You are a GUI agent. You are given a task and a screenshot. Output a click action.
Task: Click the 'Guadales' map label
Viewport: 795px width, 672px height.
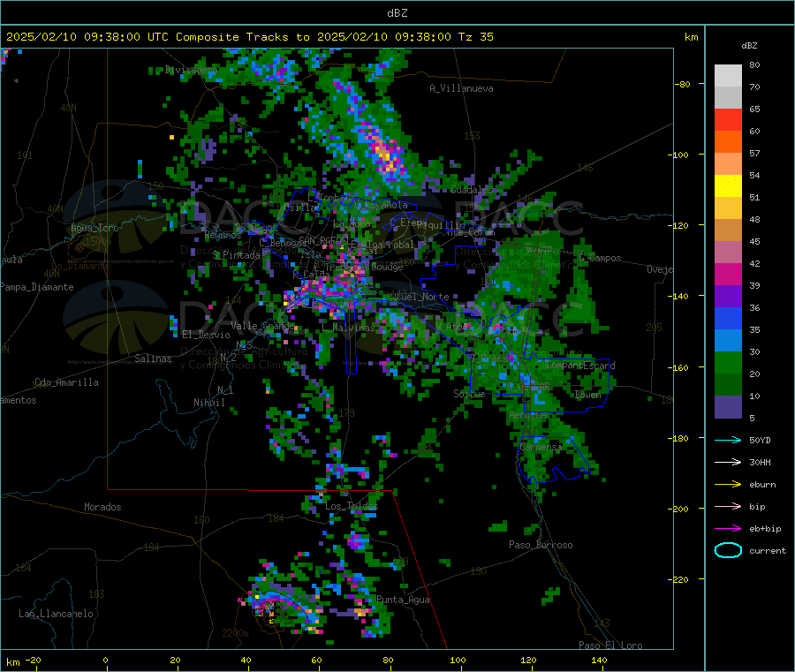point(472,190)
